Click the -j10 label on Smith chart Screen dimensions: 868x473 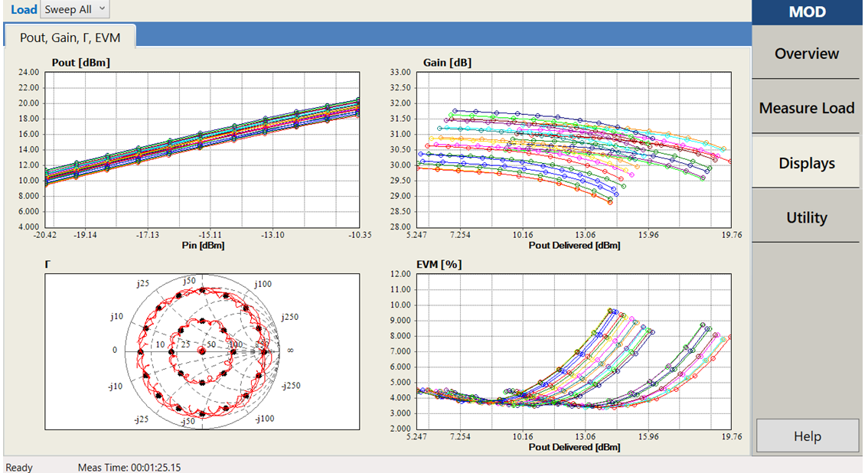115,387
